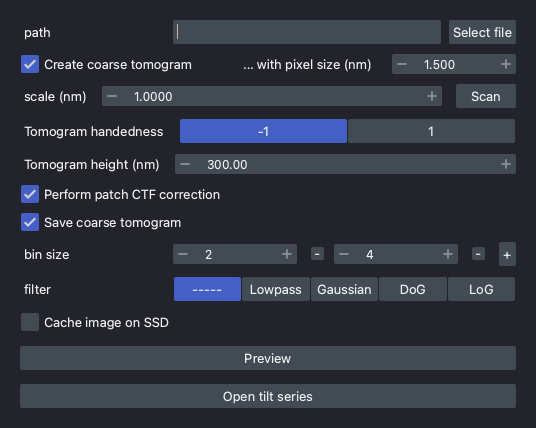Image resolution: width=536 pixels, height=428 pixels.
Task: Select tomogram handedness -1
Action: pos(263,131)
